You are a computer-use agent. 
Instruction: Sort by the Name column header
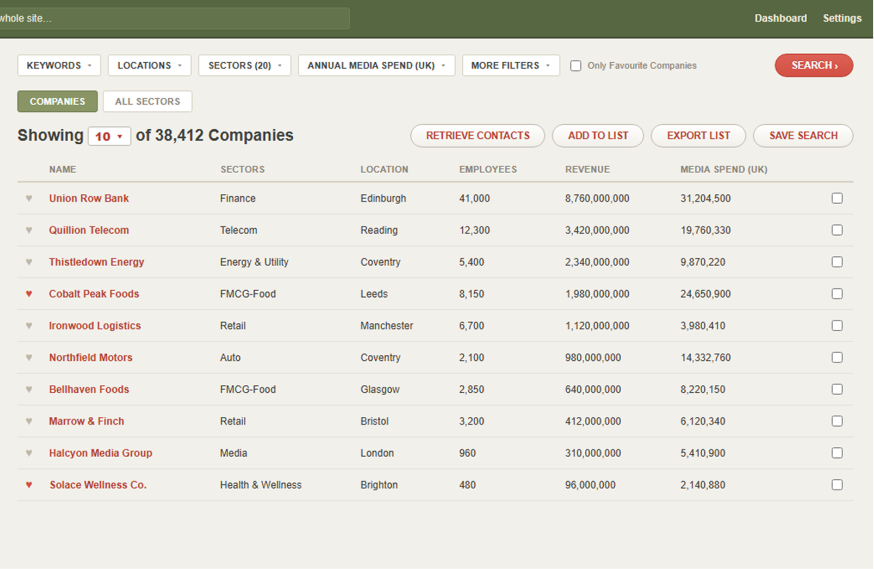point(62,169)
